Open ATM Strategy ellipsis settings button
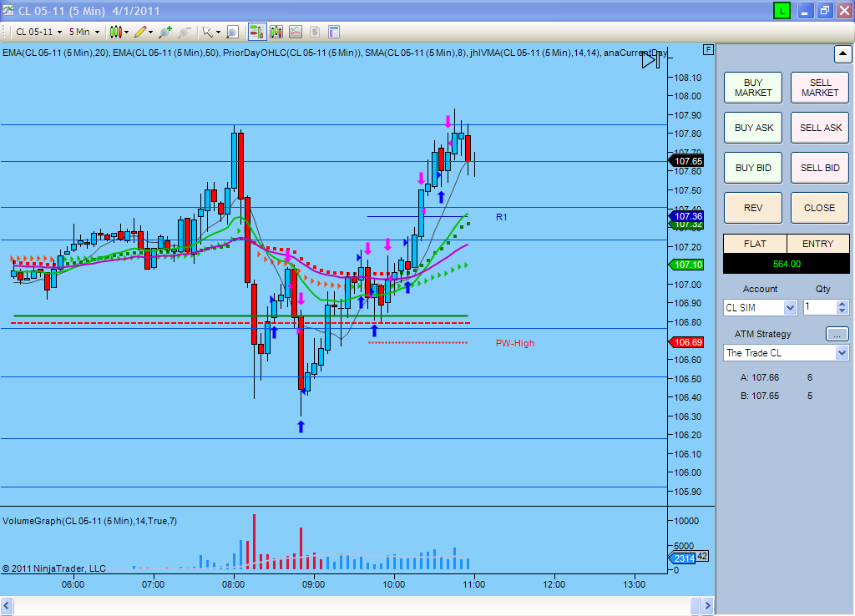Screen dimensions: 855x616 (837, 334)
